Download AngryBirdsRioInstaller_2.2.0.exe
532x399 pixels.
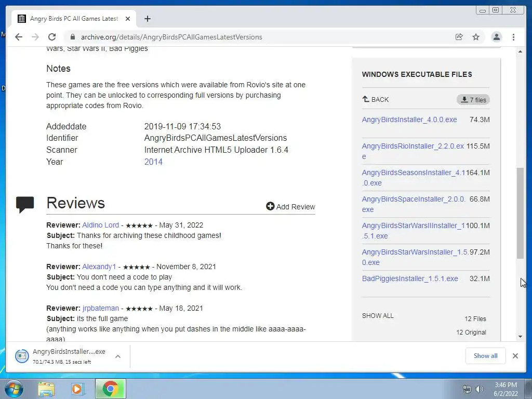pos(413,151)
